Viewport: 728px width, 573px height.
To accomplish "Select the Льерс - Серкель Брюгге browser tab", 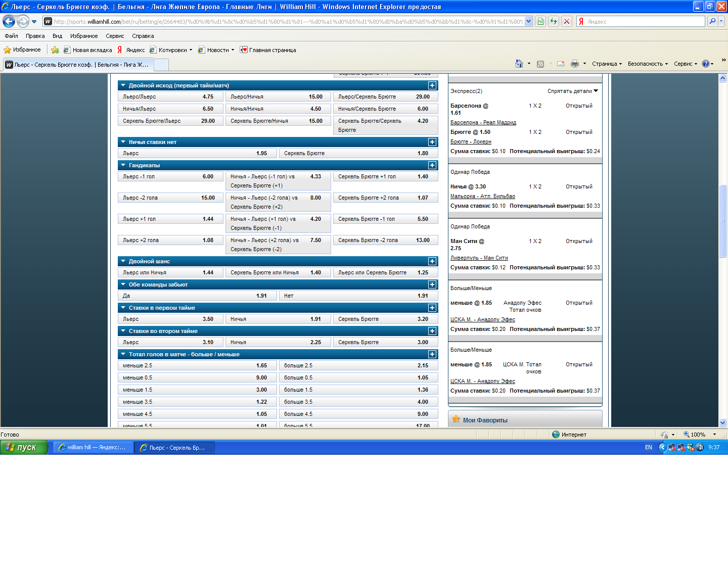I will point(77,65).
